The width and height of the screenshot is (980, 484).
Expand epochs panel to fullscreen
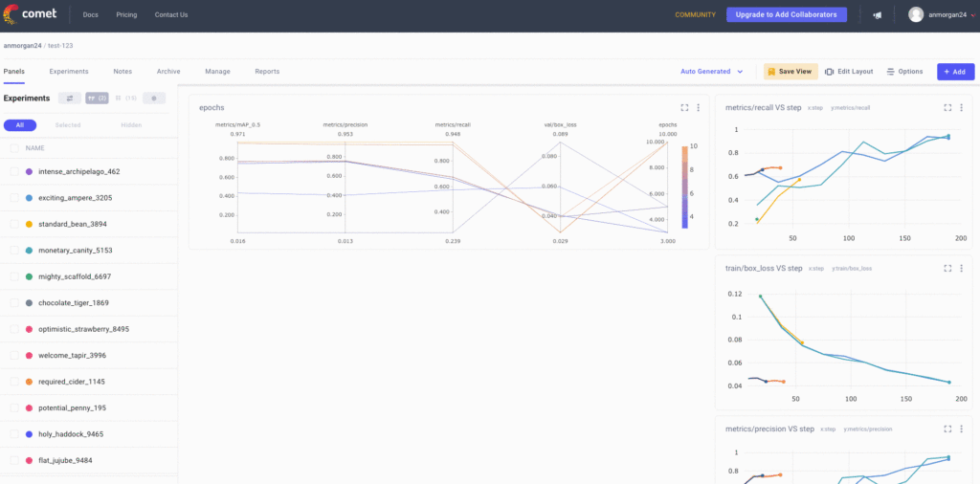click(x=684, y=107)
